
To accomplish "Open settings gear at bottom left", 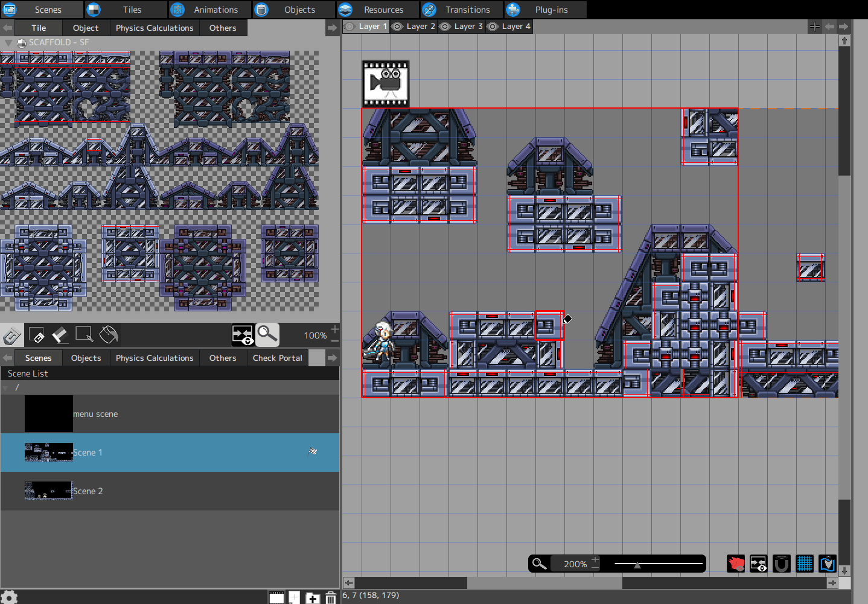I will pos(9,597).
